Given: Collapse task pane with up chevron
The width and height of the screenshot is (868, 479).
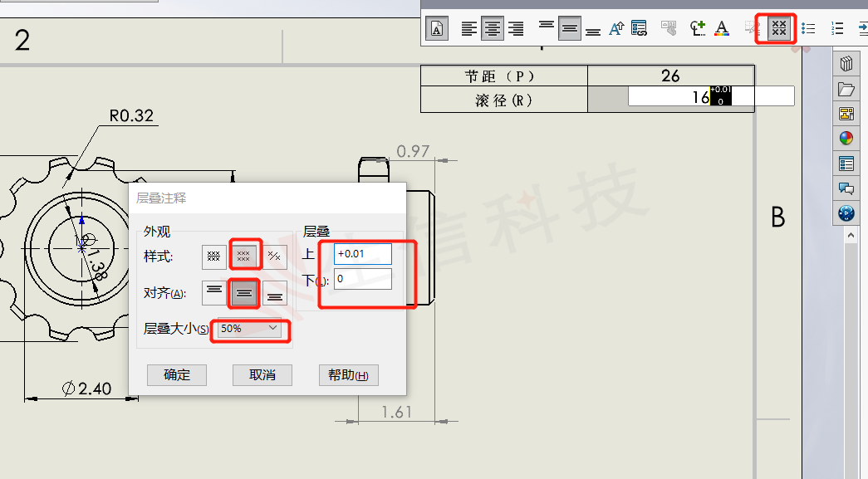Looking at the screenshot, I should (851, 235).
